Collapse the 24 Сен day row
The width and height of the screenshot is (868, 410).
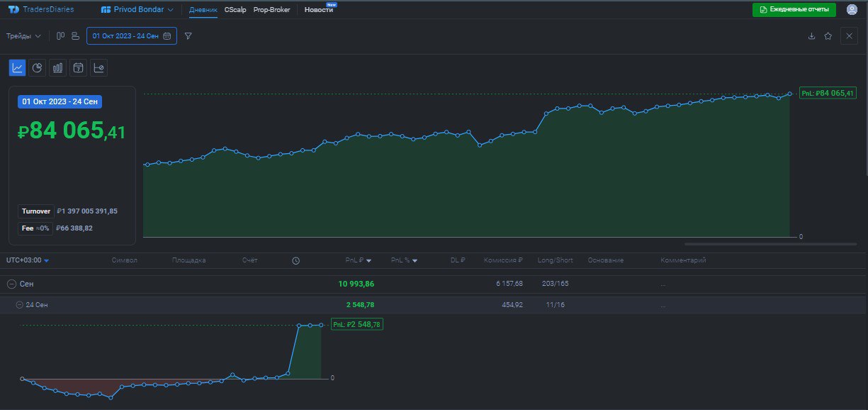tap(20, 304)
